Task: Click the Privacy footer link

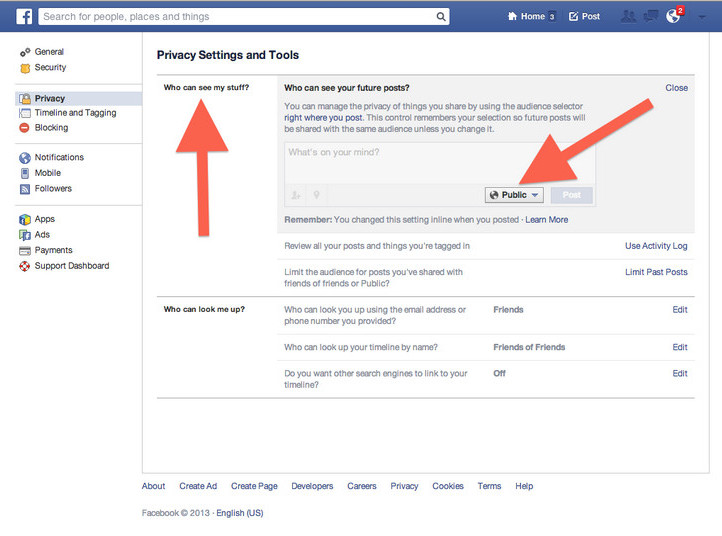Action: [404, 486]
